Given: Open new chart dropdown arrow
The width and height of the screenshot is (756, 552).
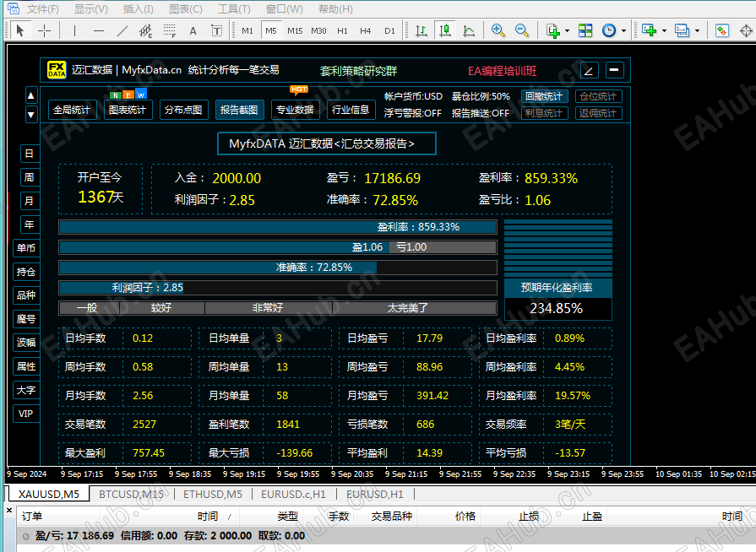Looking at the screenshot, I should pos(567,31).
